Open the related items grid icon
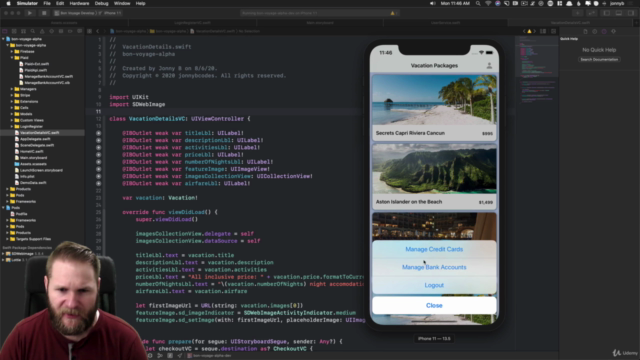 pyautogui.click(x=89, y=31)
